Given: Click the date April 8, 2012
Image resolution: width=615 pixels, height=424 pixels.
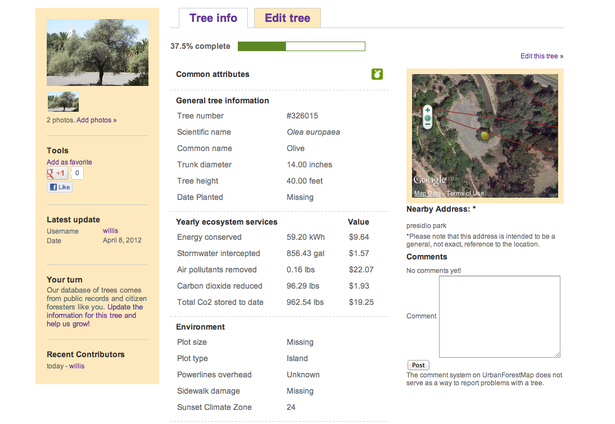Looking at the screenshot, I should [122, 240].
